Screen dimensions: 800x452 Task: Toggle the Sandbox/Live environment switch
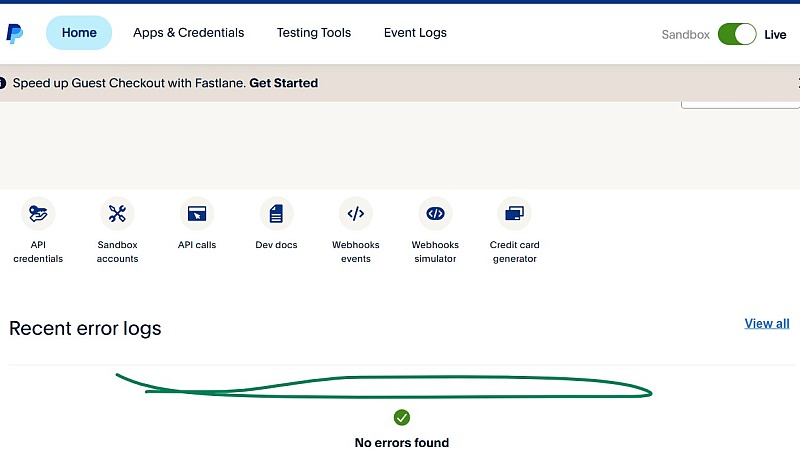(x=737, y=34)
